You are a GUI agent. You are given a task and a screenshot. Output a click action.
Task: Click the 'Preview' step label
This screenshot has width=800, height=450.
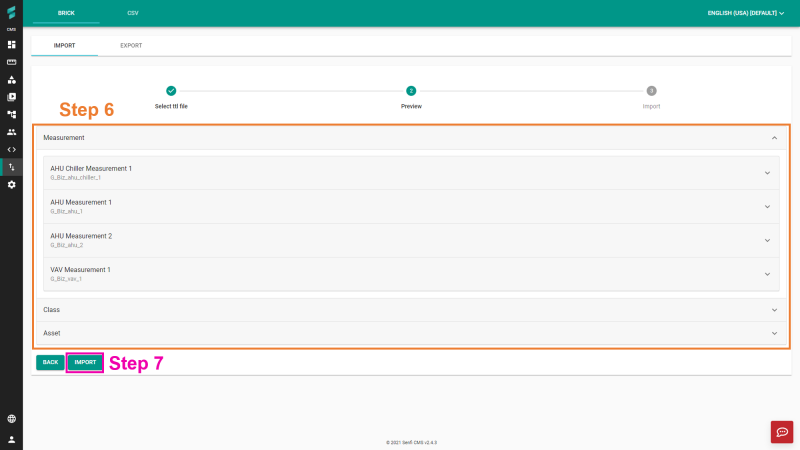click(411, 106)
